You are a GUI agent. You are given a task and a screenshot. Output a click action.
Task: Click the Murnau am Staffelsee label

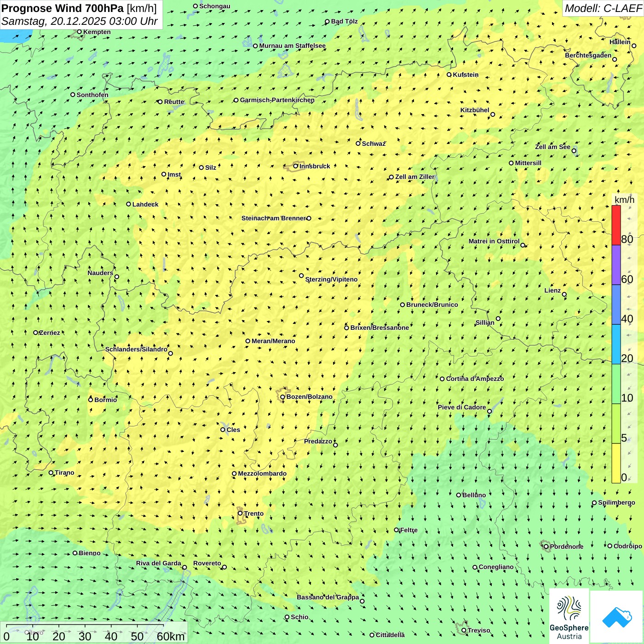pos(292,46)
